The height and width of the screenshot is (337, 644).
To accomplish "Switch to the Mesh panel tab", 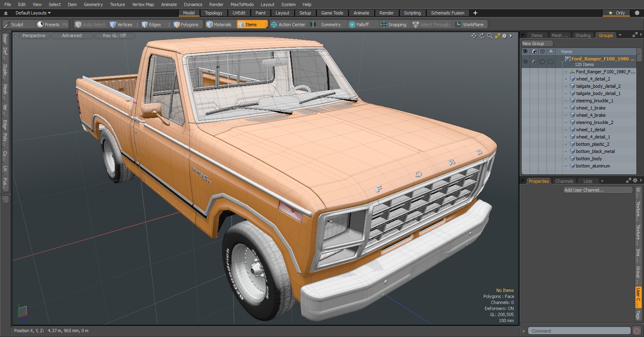I will click(x=559, y=35).
